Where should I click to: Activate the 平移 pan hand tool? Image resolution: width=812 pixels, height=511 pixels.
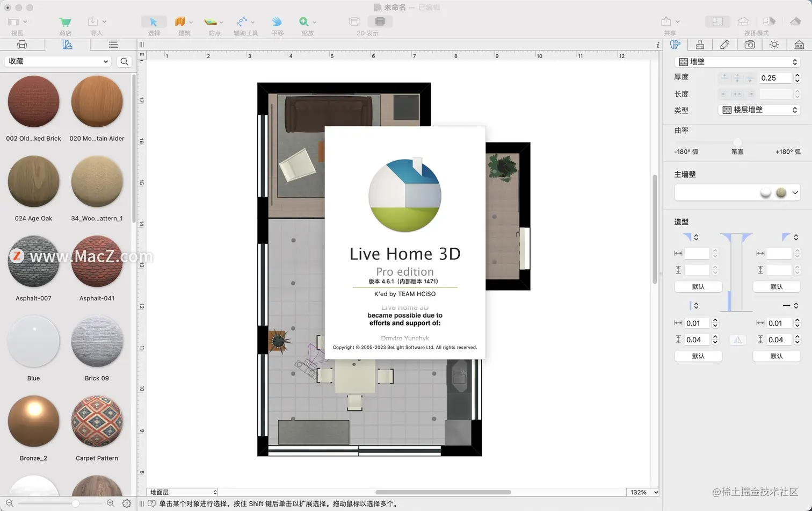(277, 21)
